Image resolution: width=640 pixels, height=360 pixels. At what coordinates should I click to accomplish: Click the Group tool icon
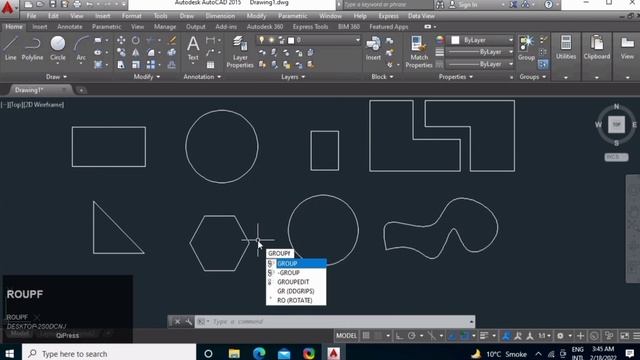coord(526,48)
